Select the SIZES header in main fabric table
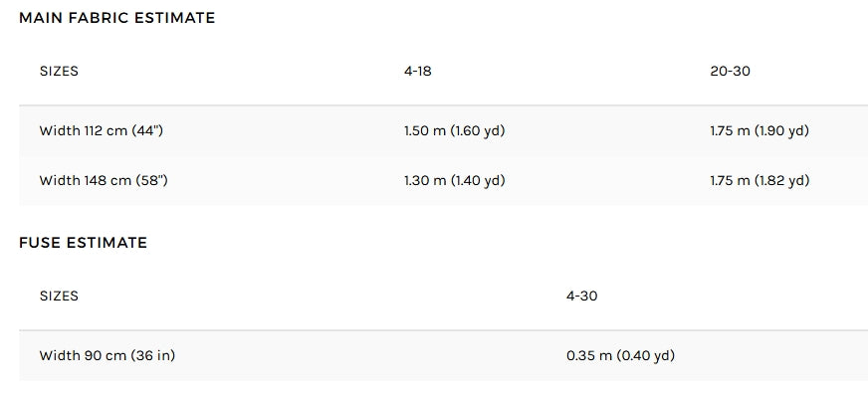The width and height of the screenshot is (868, 397). tap(59, 72)
